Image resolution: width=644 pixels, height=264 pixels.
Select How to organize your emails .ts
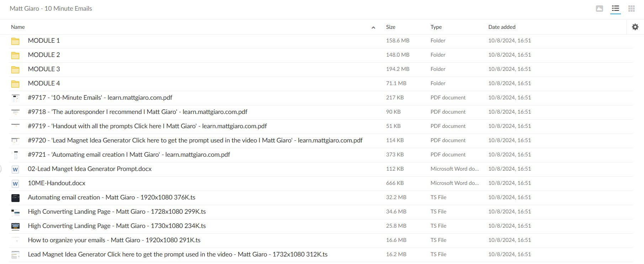point(114,240)
